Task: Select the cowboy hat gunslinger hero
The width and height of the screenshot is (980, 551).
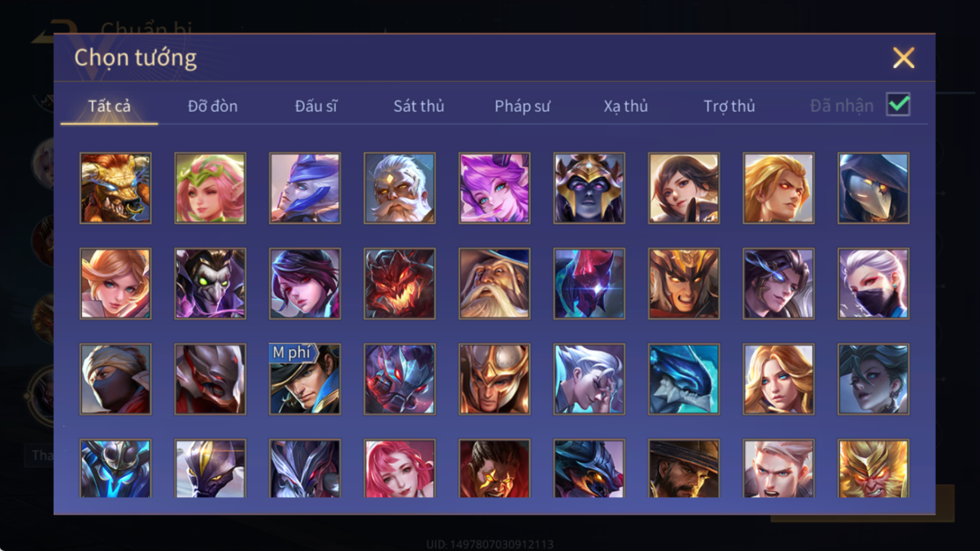Action: tap(684, 468)
